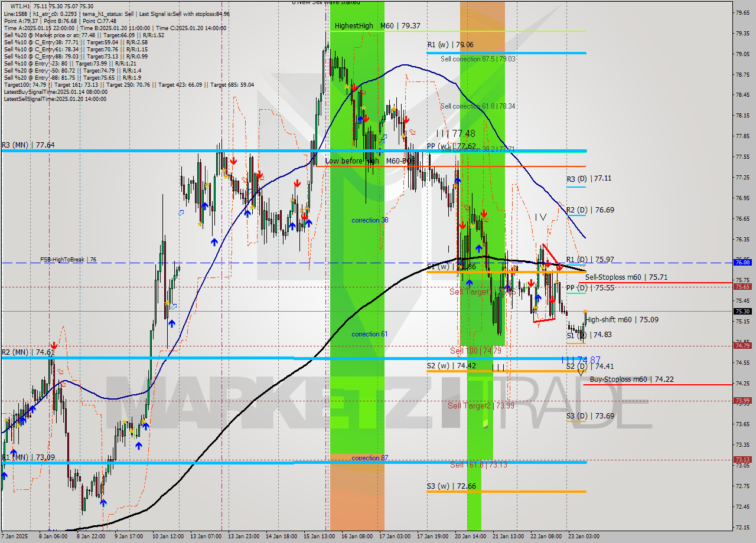Click the 23 Jan 03:00 time axis label
Viewport: 756px width, 543px height.
(x=585, y=537)
